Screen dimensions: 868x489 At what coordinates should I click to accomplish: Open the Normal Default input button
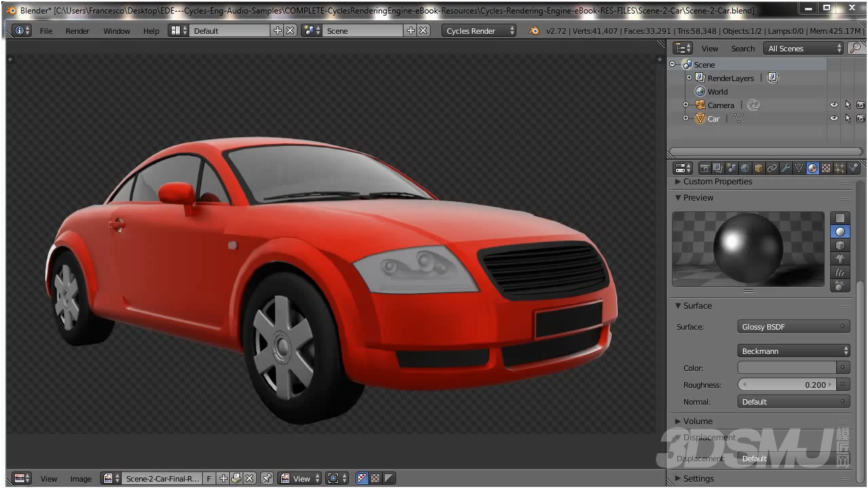(x=794, y=402)
